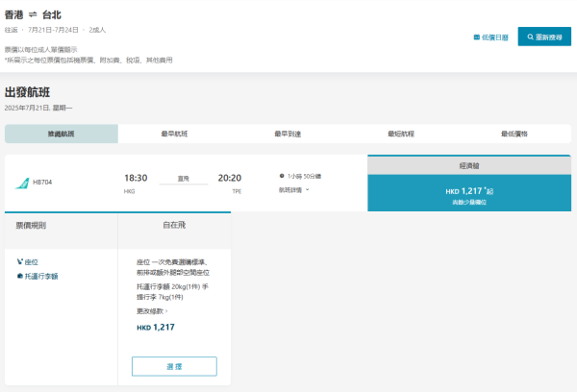This screenshot has height=392, width=577.
Task: Click the 7月21日-7月24日 date range text
Action: [x=53, y=30]
